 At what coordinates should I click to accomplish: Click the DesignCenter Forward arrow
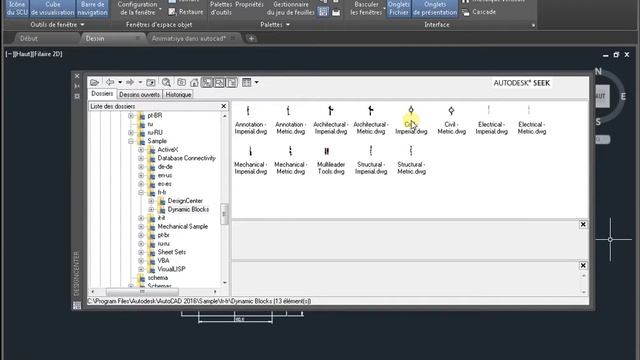[x=130, y=82]
